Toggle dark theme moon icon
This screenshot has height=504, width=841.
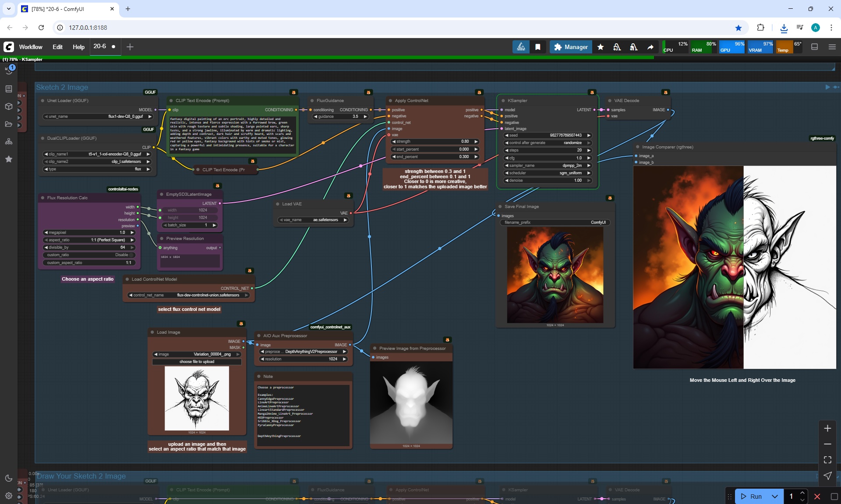tap(9, 478)
